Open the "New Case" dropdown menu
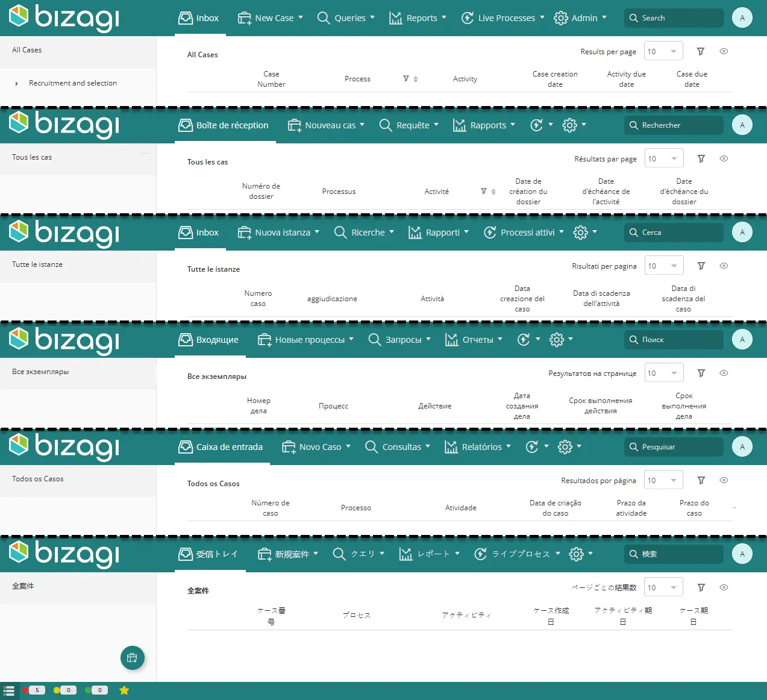Viewport: 767px width, 700px height. coord(271,18)
